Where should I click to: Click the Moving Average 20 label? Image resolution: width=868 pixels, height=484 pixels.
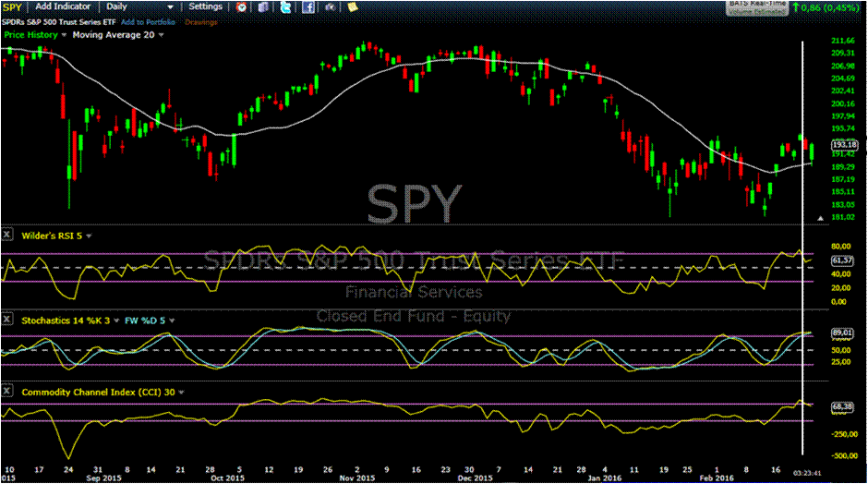tap(114, 35)
